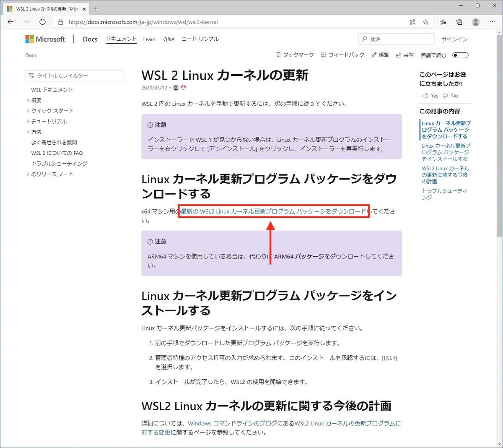
Task: Expand the のリリース ノート tree item
Action: pos(28,174)
